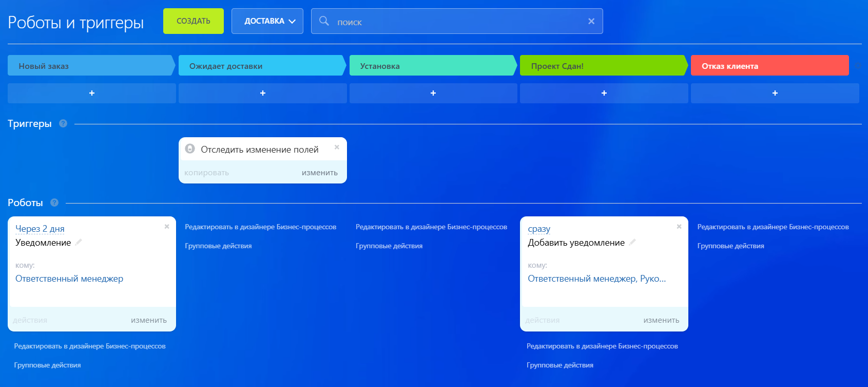The image size is (868, 387).
Task: Open Редактировать в дизайнере Бизнес-процессов for Ожидает доставки
Action: coord(261,227)
